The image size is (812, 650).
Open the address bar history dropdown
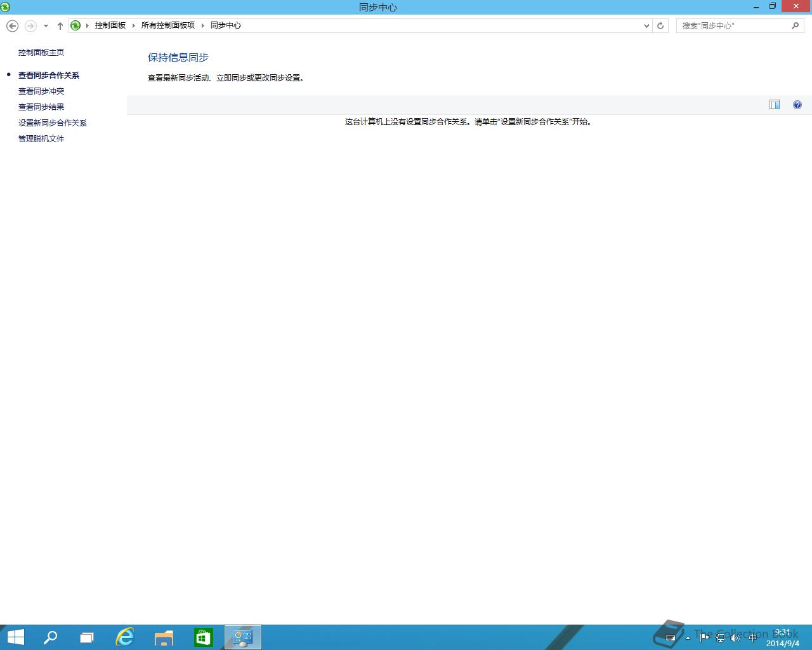(646, 26)
